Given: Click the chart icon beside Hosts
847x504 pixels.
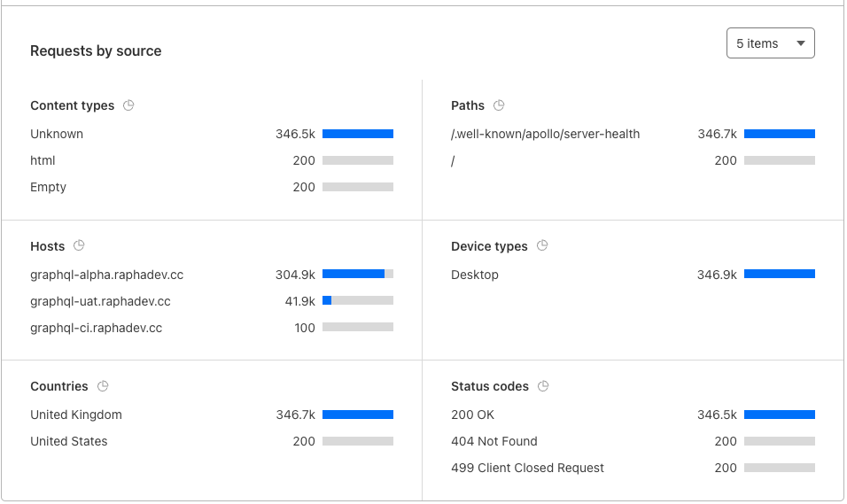Looking at the screenshot, I should pos(79,245).
